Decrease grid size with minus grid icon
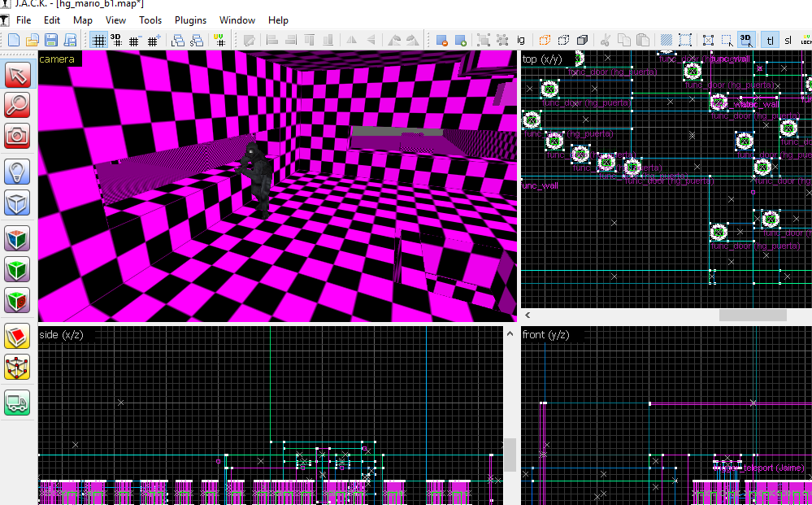Viewport: 812px width, 505px height. point(135,40)
